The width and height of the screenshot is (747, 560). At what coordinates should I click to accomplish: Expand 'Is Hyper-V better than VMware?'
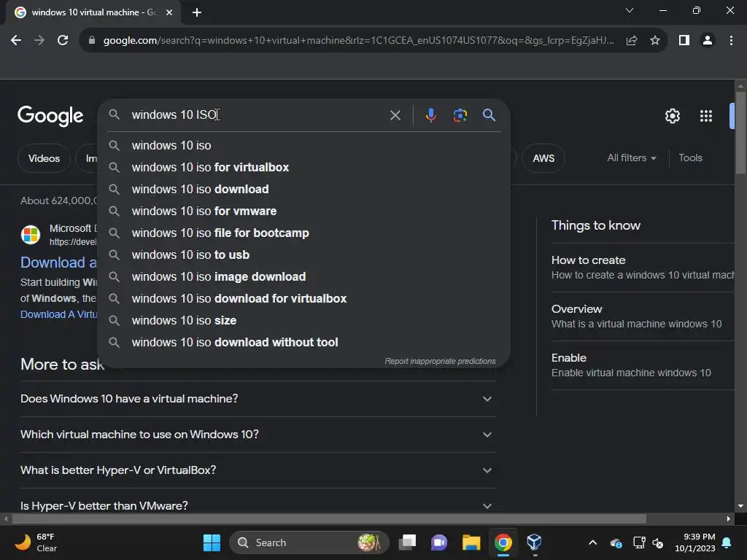[258, 505]
